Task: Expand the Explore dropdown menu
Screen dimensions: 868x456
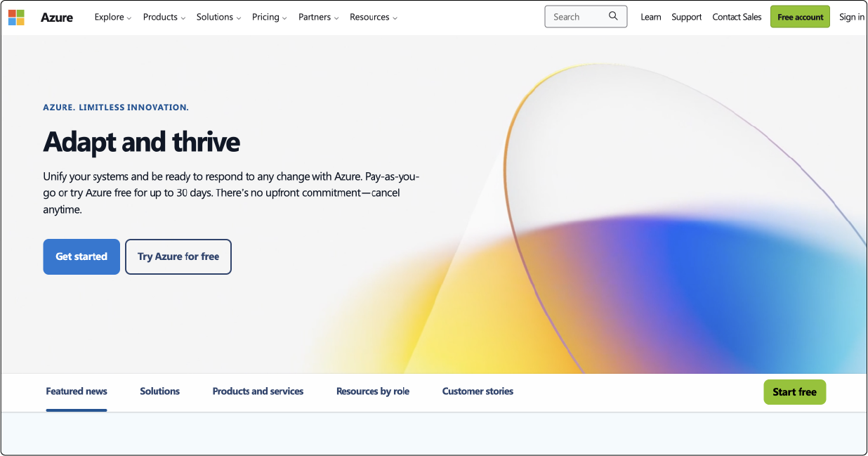Action: pyautogui.click(x=113, y=17)
